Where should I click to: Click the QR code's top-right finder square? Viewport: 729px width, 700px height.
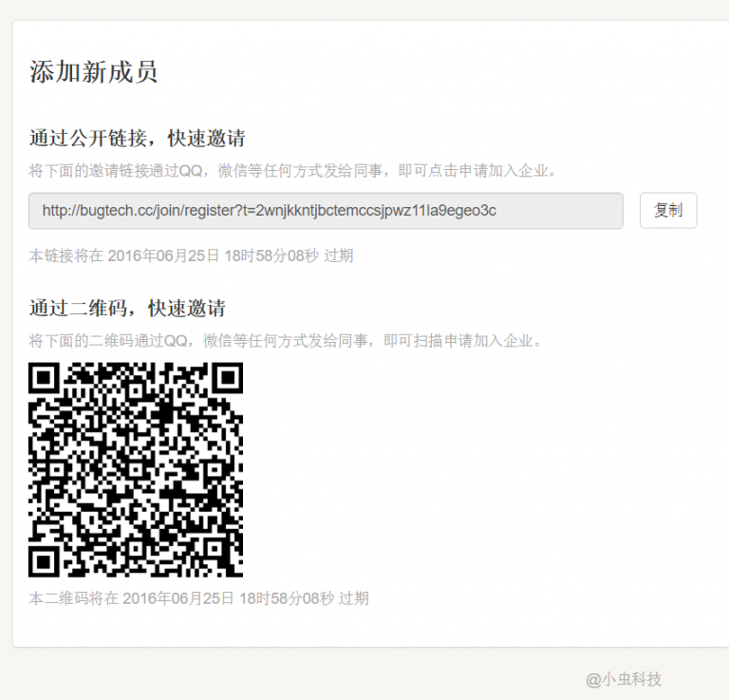coord(227,378)
